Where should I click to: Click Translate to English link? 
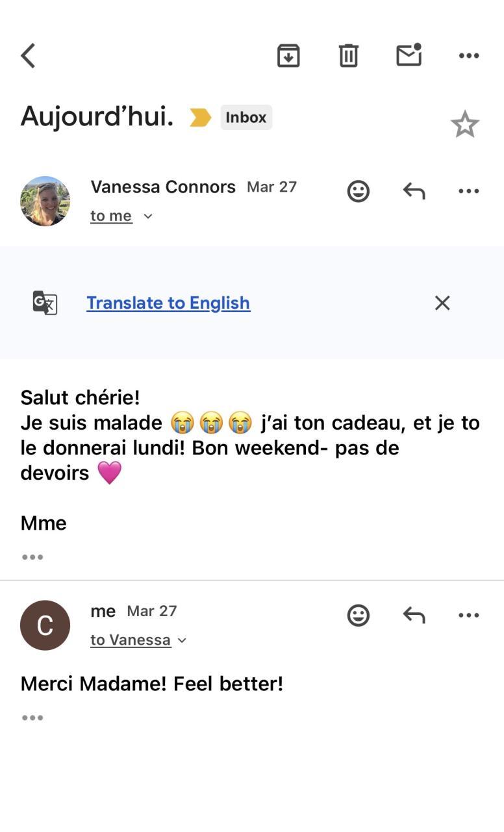coord(168,303)
